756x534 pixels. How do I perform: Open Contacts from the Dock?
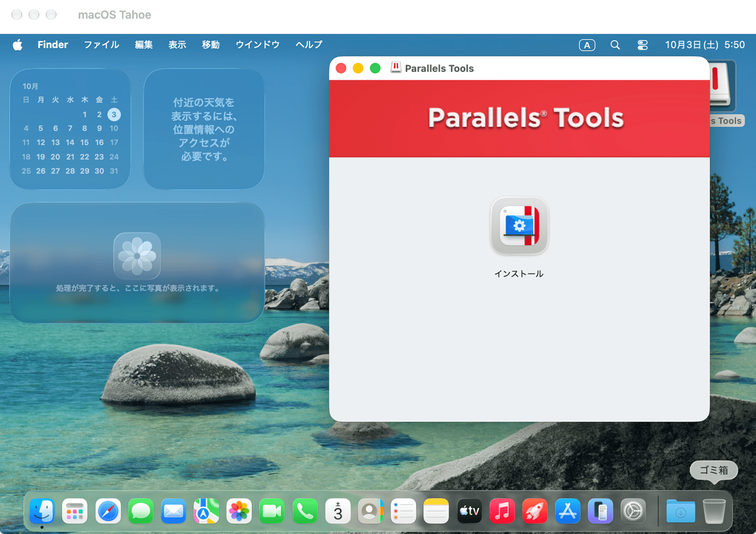pyautogui.click(x=370, y=511)
